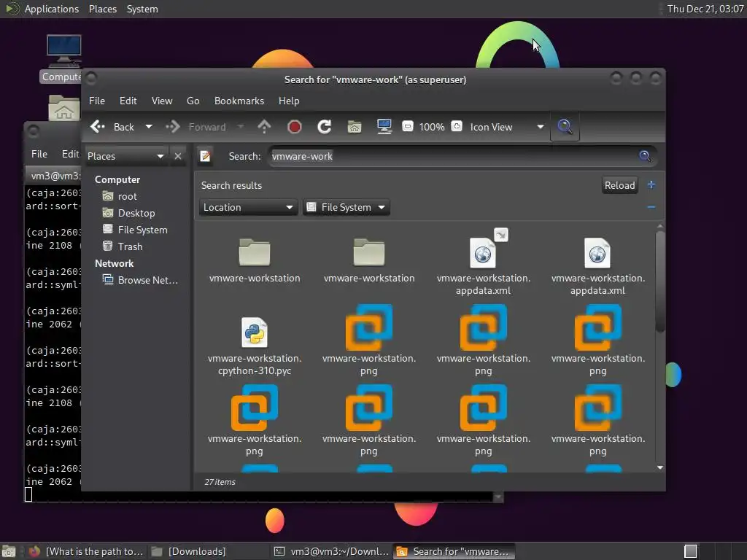Click inside the vmware-work search field
This screenshot has height=560, width=747.
click(452, 156)
